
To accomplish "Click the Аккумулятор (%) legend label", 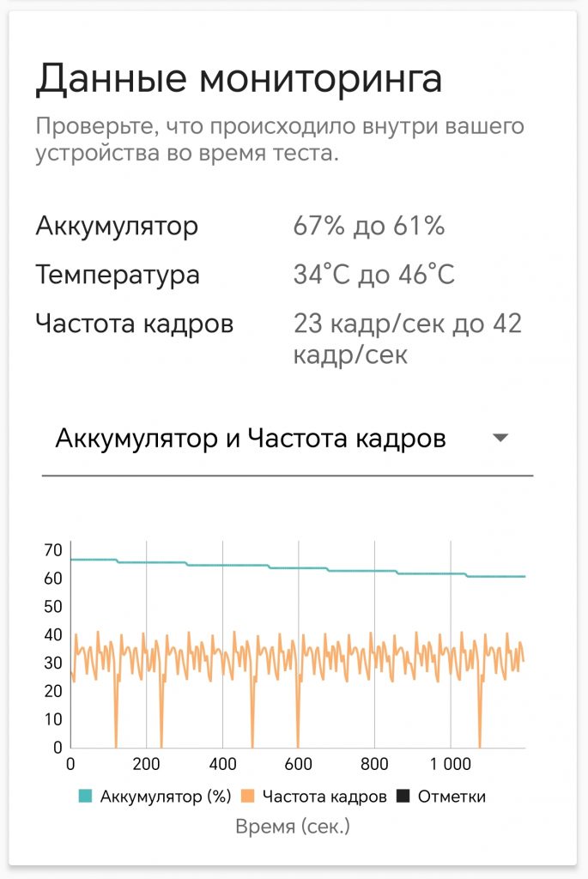I will click(x=166, y=797).
